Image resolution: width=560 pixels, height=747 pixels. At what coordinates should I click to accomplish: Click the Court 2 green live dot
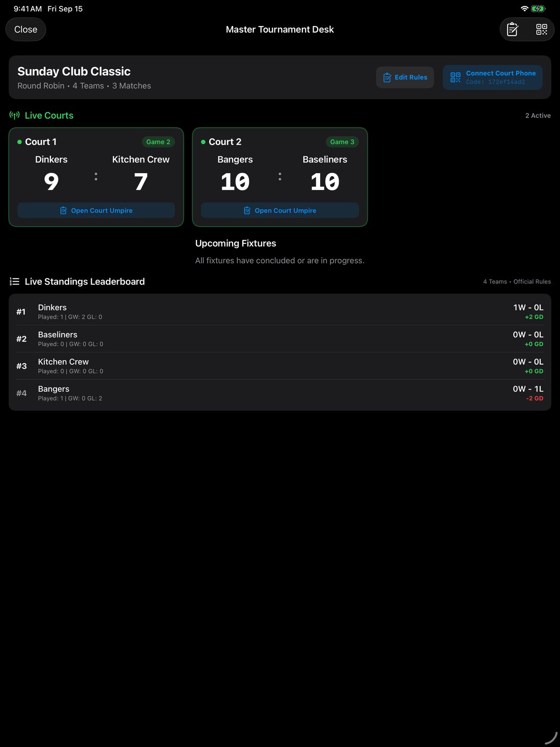[203, 142]
